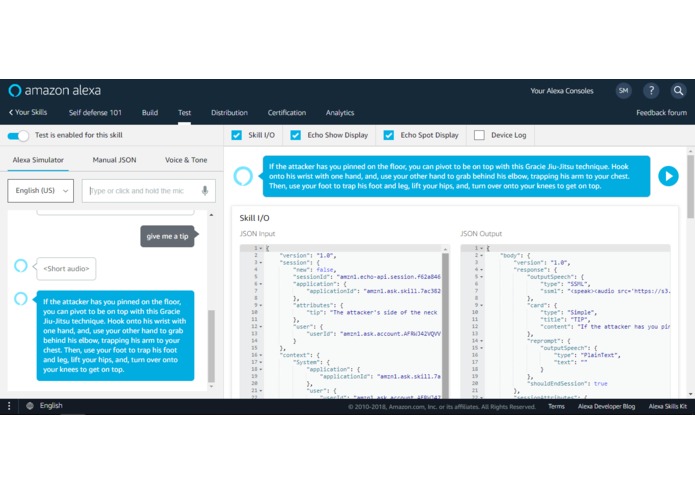Screen dimensions: 695x494
Task: Open the English (US) language dropdown
Action: click(40, 191)
